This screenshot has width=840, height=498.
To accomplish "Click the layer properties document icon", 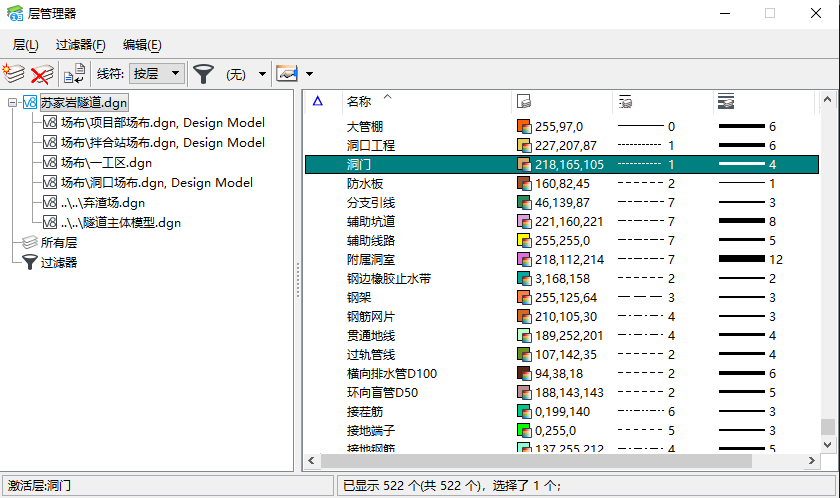I will 74,74.
